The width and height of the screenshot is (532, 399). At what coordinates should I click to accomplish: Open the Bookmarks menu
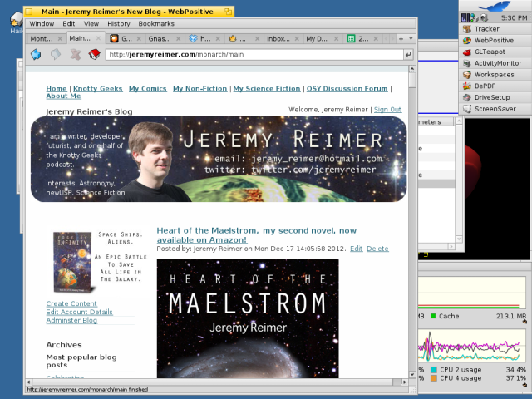click(156, 24)
